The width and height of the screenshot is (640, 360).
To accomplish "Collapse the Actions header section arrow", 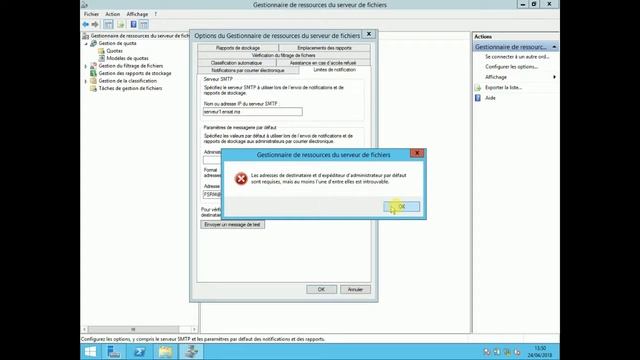I will tap(554, 47).
